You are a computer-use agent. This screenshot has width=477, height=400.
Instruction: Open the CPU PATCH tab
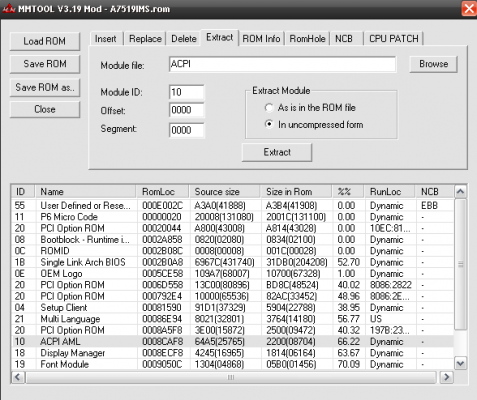394,39
